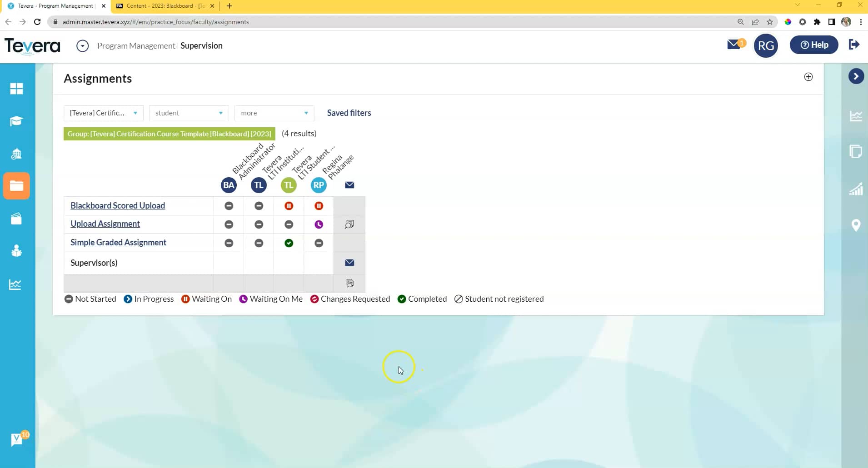Switch to the Content – 2023: Blackboard tab
The image size is (868, 468).
164,6
